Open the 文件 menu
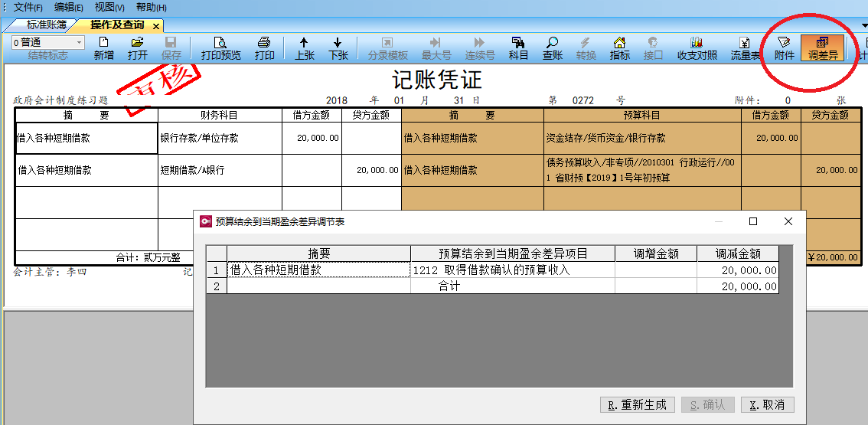The height and width of the screenshot is (425, 868). (x=28, y=7)
